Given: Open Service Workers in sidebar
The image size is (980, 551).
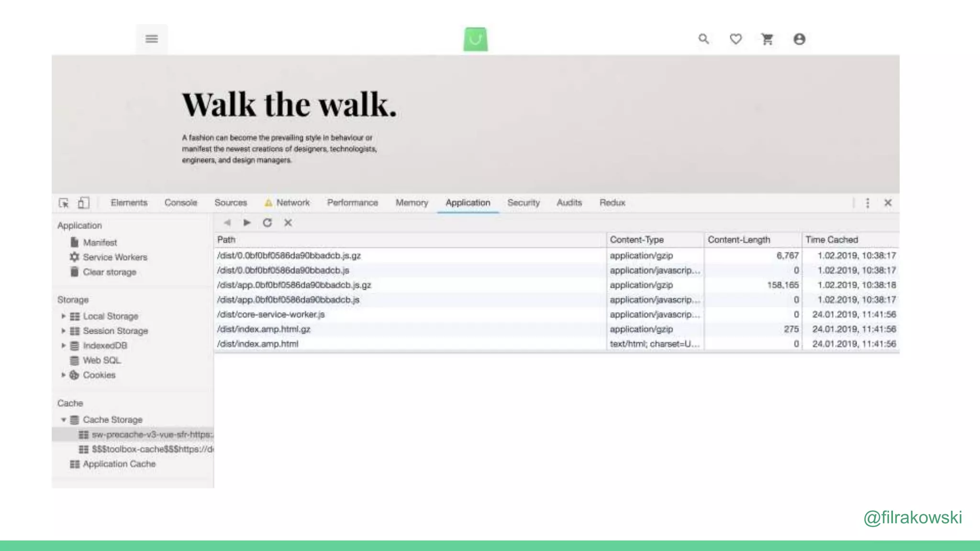Looking at the screenshot, I should click(114, 257).
